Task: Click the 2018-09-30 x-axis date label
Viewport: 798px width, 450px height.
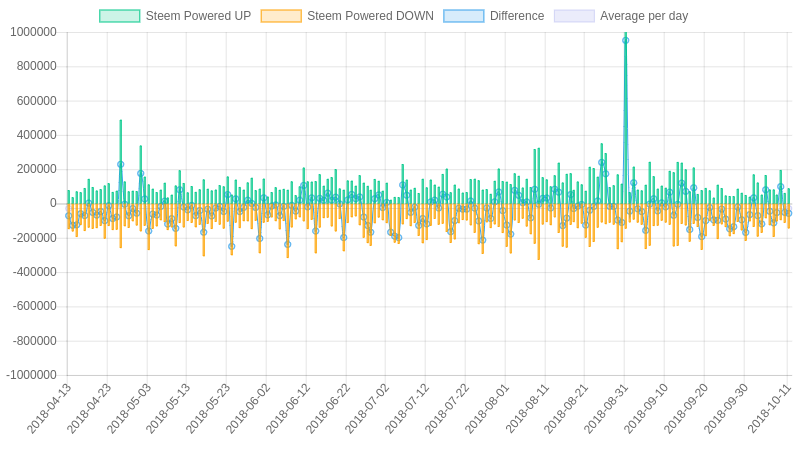Action: coord(726,409)
